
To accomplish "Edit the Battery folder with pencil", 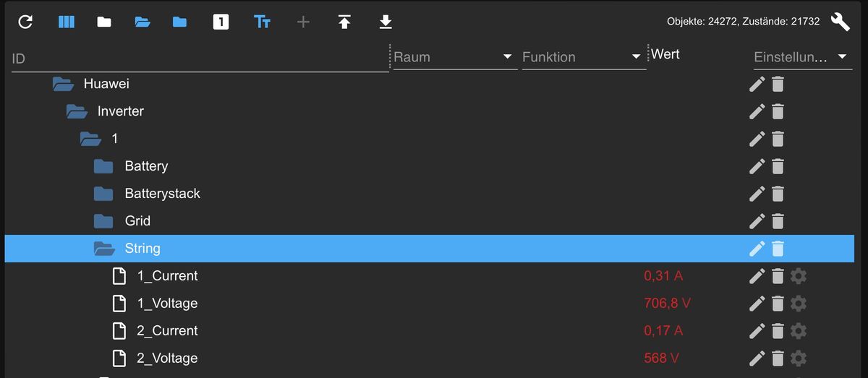I will (x=757, y=166).
